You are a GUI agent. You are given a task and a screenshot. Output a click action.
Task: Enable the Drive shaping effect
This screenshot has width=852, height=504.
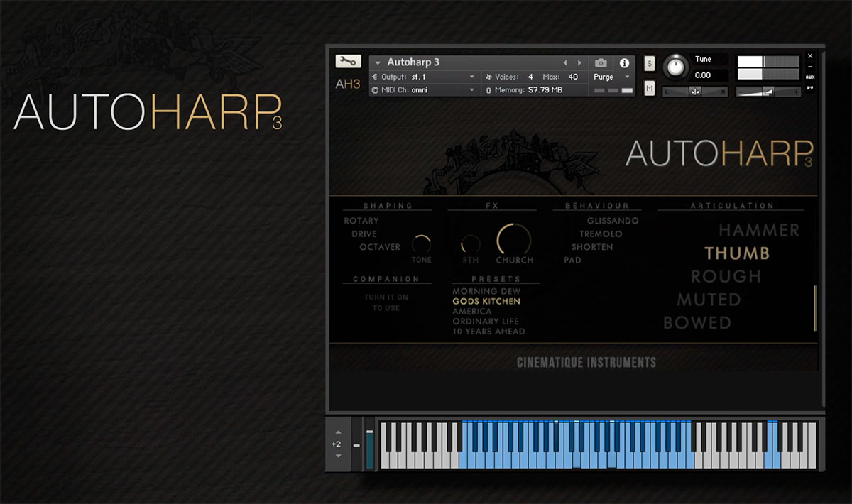(x=364, y=234)
